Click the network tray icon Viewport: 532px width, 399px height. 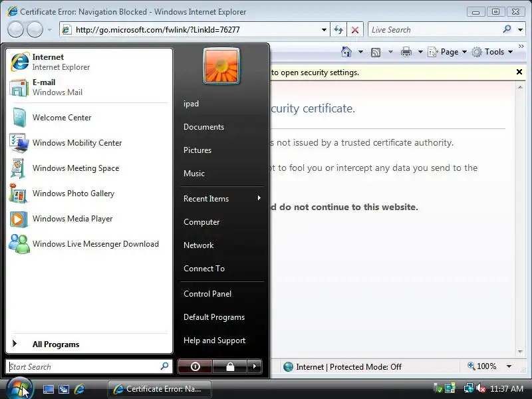[469, 388]
